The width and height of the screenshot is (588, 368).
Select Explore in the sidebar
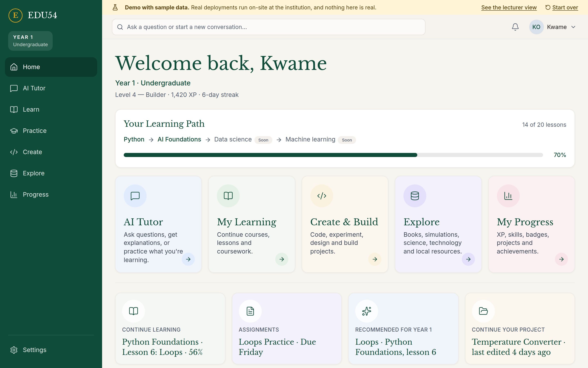(x=51, y=173)
